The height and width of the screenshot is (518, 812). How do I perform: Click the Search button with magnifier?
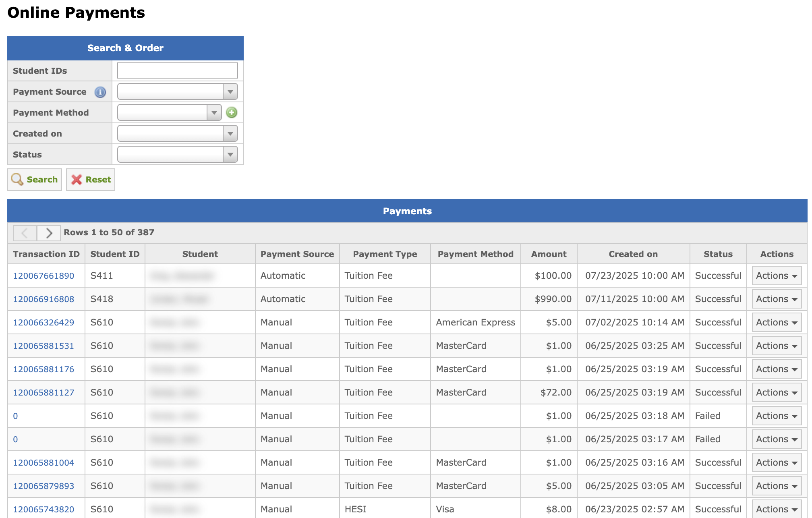(35, 180)
